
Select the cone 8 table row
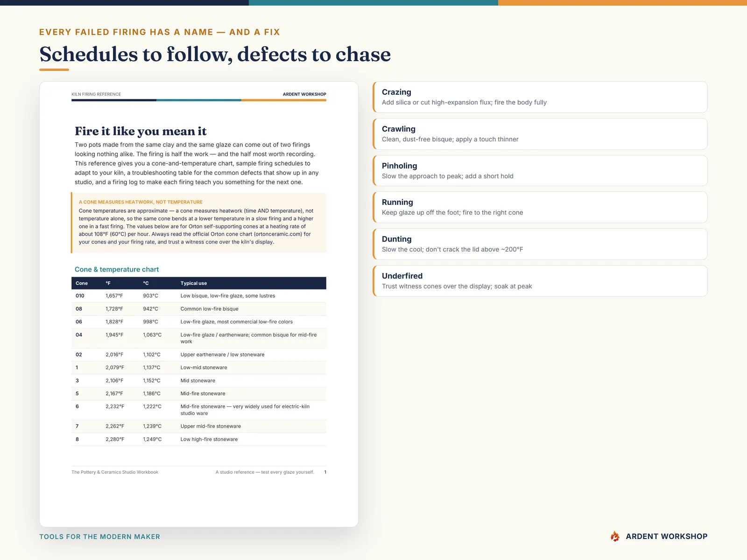pyautogui.click(x=199, y=439)
